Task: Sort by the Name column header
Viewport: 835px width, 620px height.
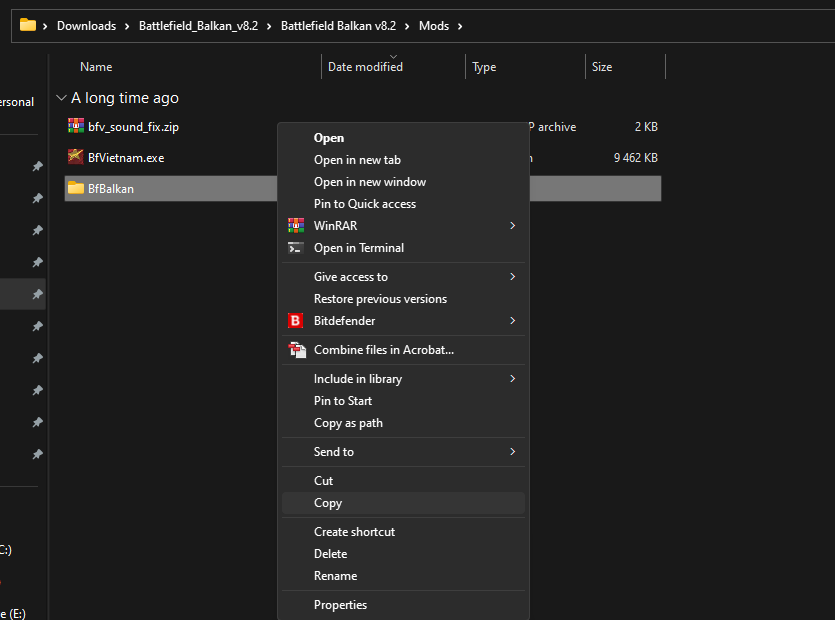Action: [x=96, y=67]
